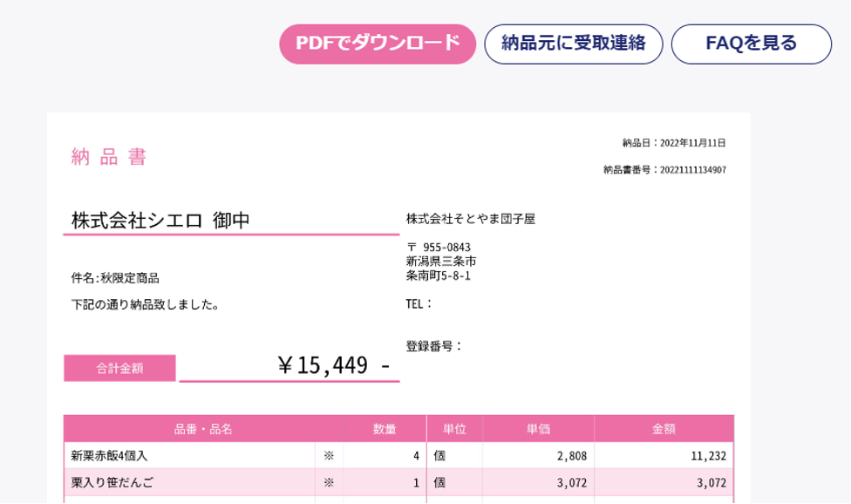Image resolution: width=851 pixels, height=504 pixels.
Task: Click unit 個 in 栗入り笹だんご row
Action: (x=439, y=482)
